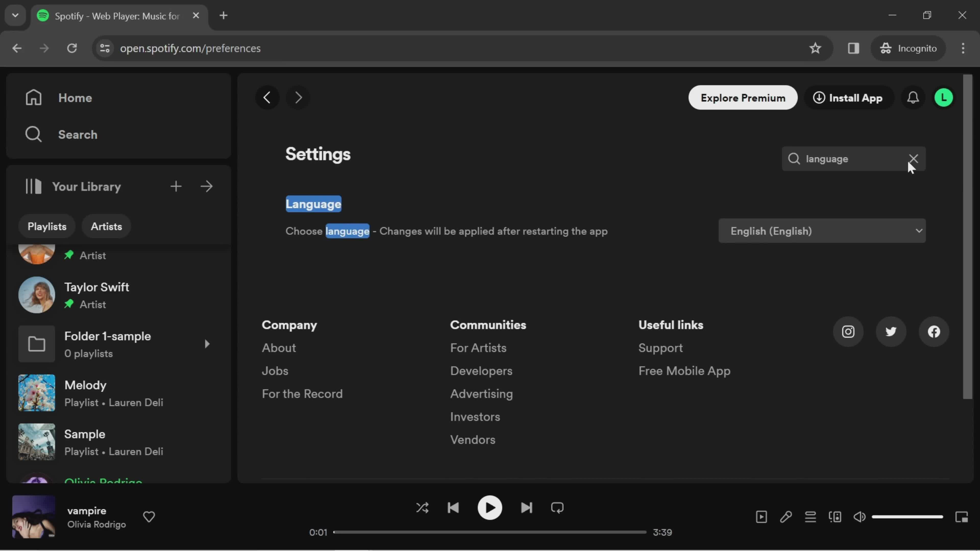Expand the language selection dropdown
This screenshot has height=551, width=980.
(x=822, y=231)
